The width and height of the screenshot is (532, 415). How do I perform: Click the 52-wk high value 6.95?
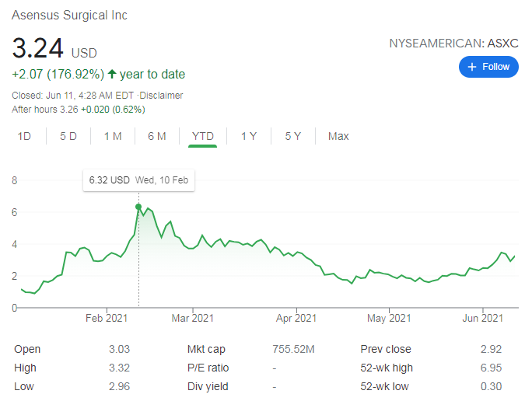[491, 368]
